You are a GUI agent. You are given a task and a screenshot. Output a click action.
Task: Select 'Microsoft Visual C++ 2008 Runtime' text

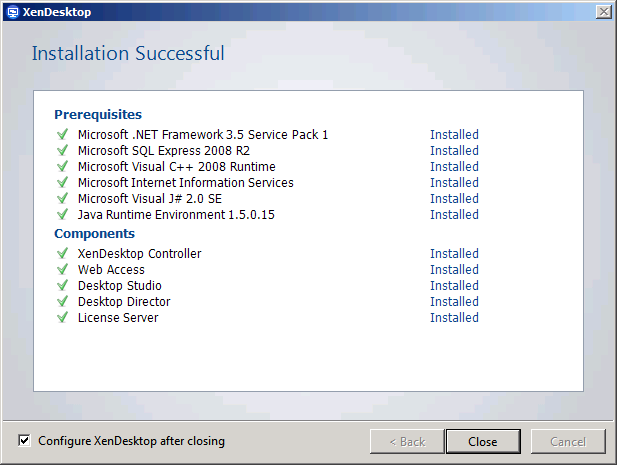click(x=177, y=167)
